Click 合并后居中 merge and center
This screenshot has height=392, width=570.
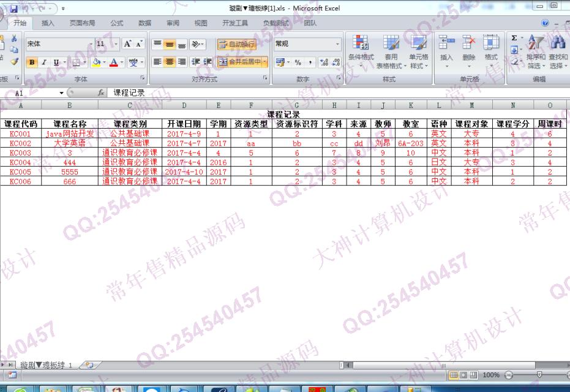240,62
